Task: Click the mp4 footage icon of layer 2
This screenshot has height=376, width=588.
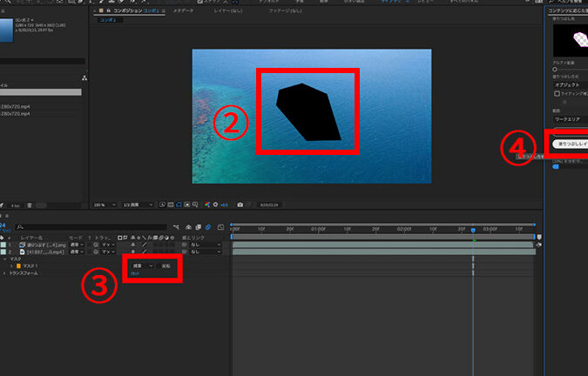Action: (22, 252)
